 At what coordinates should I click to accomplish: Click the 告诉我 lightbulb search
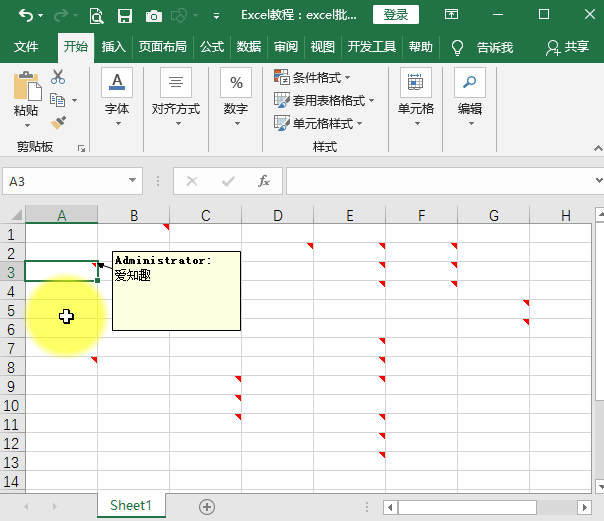482,48
